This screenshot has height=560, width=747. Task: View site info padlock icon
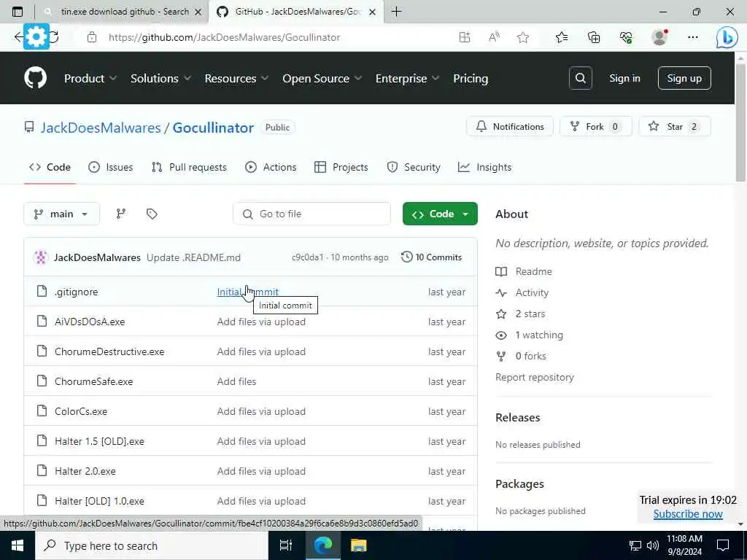click(x=92, y=37)
